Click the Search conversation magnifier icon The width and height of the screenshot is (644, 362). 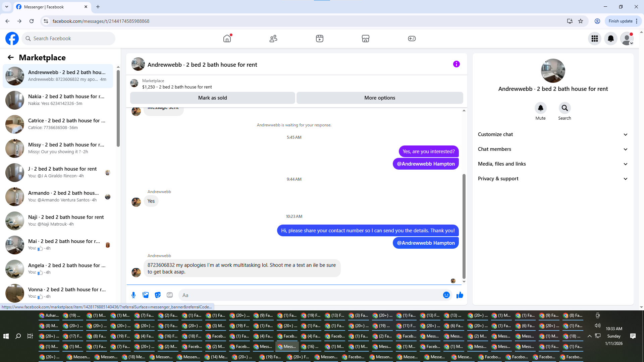point(565,108)
